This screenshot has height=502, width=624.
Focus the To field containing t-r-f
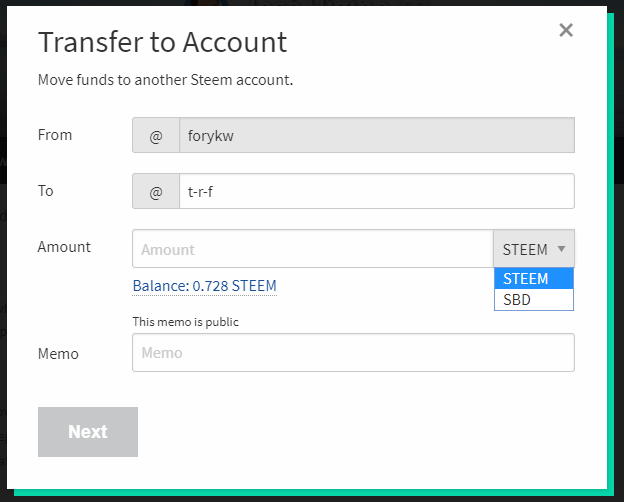pos(376,192)
